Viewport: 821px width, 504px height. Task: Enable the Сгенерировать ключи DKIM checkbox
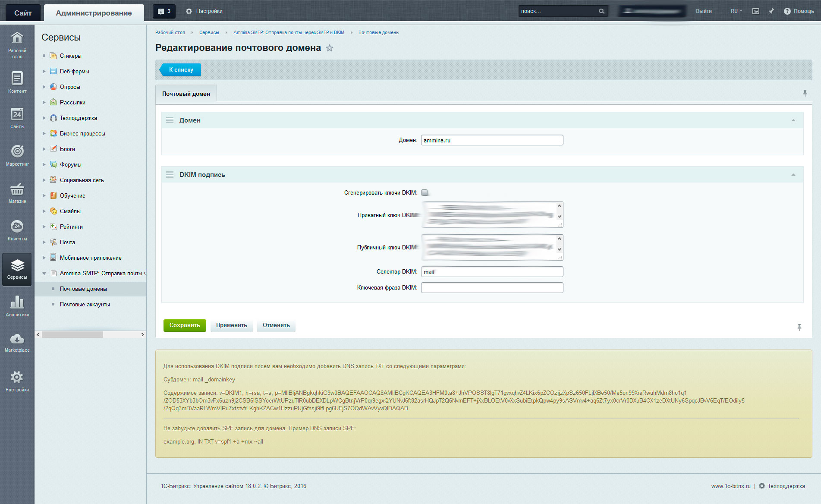(x=425, y=193)
